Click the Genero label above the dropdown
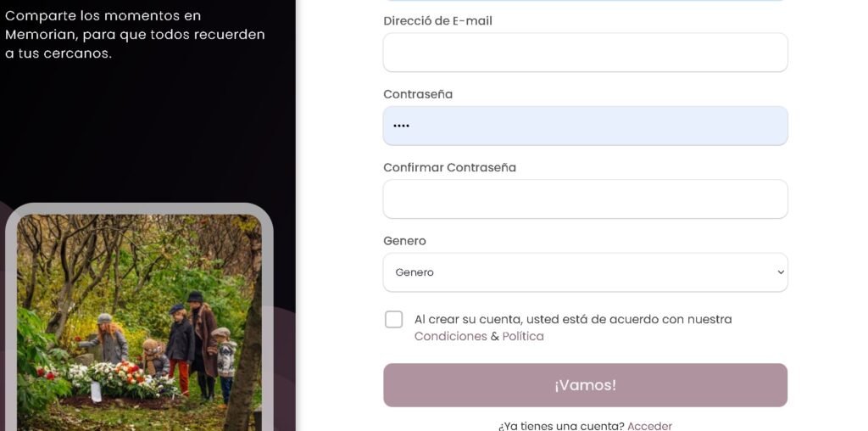This screenshot has width=868, height=431. 404,241
